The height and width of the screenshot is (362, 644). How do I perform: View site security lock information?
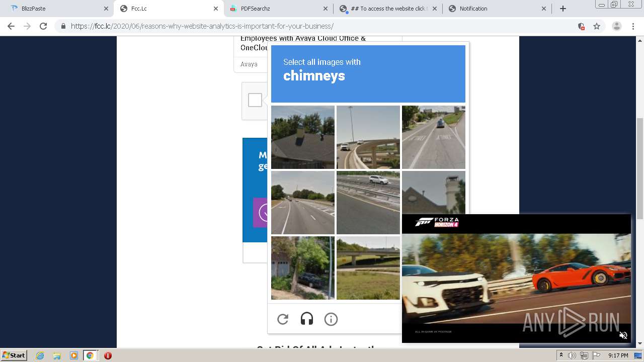pyautogui.click(x=63, y=26)
